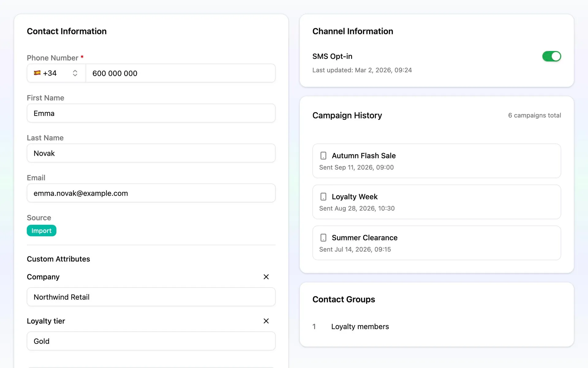
Task: Click the Channel Information heading
Action: [x=352, y=31]
